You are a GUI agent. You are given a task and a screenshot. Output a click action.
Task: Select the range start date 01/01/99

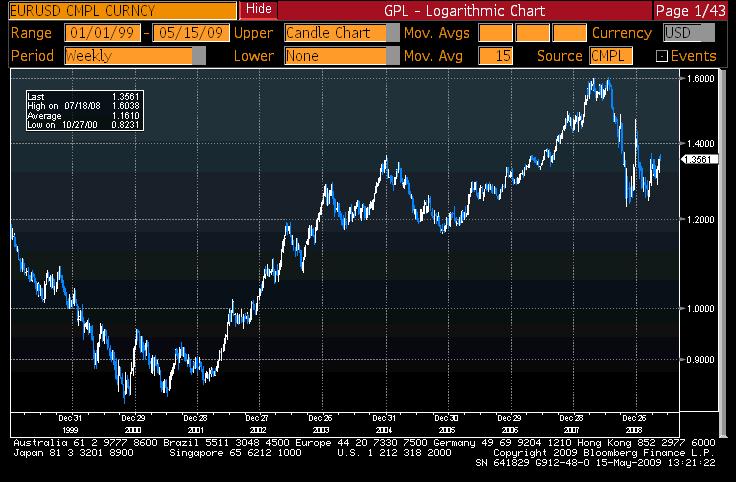(101, 33)
